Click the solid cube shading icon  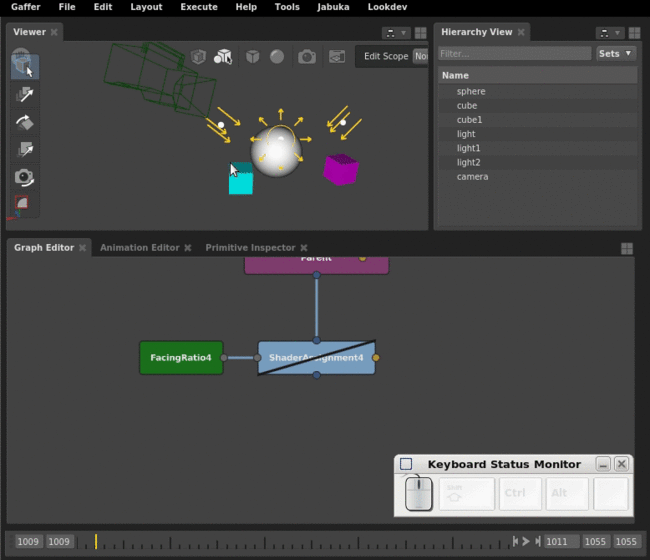(252, 56)
